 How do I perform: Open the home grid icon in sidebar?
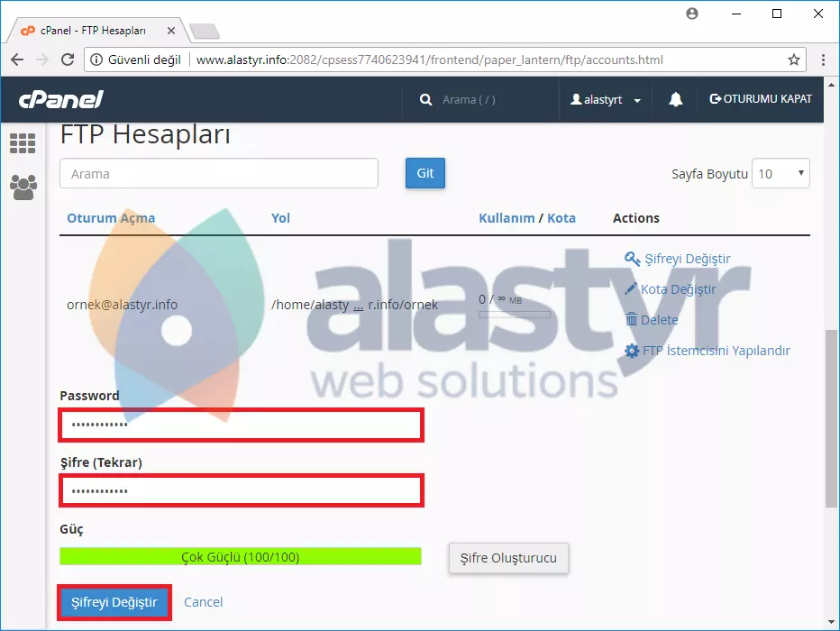point(23,143)
